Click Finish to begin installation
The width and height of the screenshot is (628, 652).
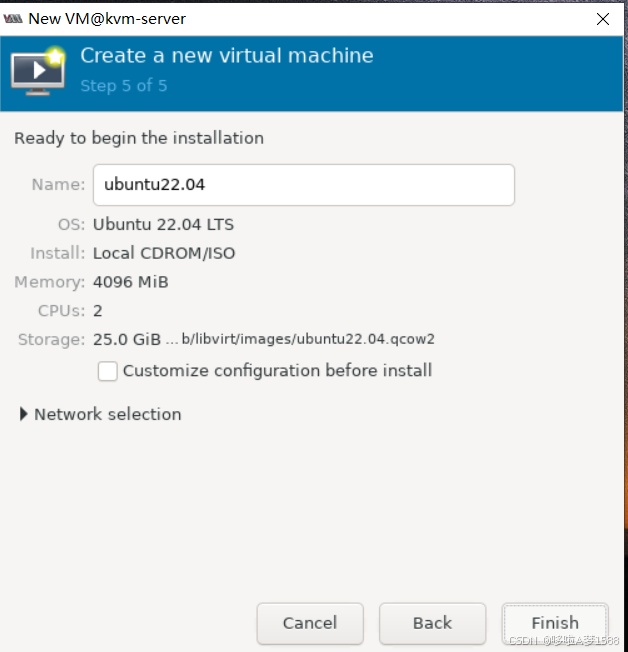(555, 623)
